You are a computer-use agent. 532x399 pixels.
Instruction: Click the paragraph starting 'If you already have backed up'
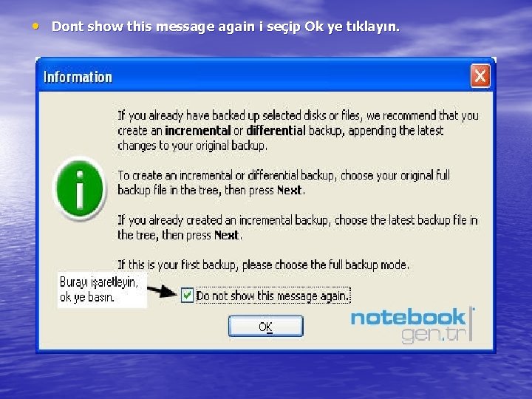[x=298, y=131]
